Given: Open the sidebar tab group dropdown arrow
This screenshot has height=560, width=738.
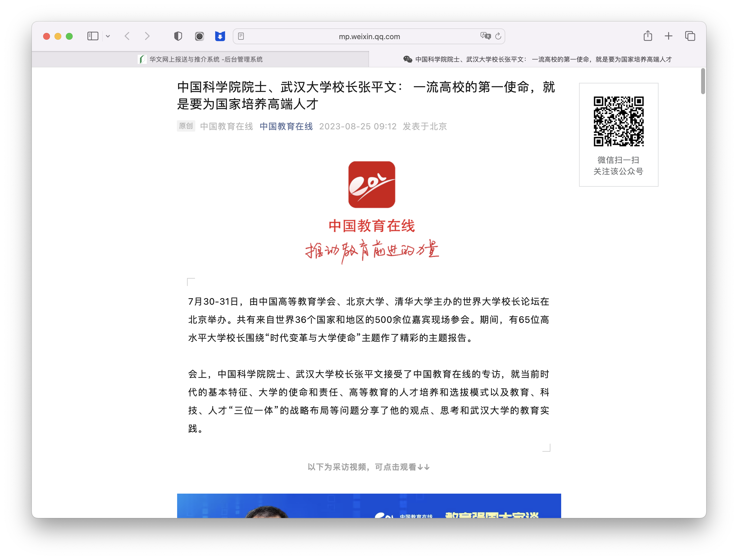Looking at the screenshot, I should point(108,36).
